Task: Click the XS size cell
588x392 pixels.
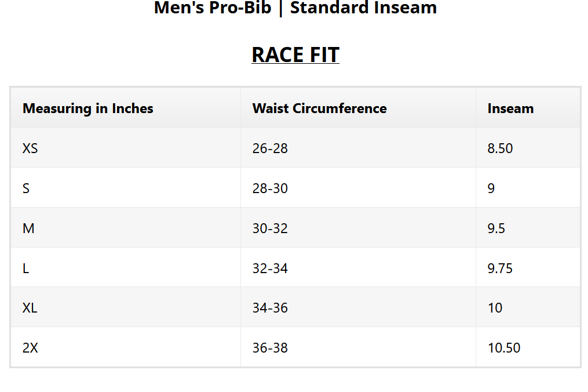Action: (30, 148)
